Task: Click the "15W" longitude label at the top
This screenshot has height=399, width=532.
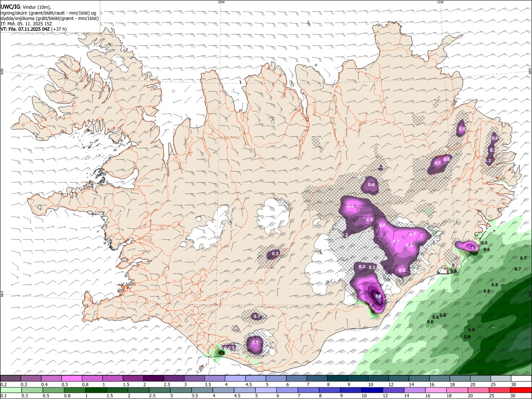Action: click(x=440, y=2)
